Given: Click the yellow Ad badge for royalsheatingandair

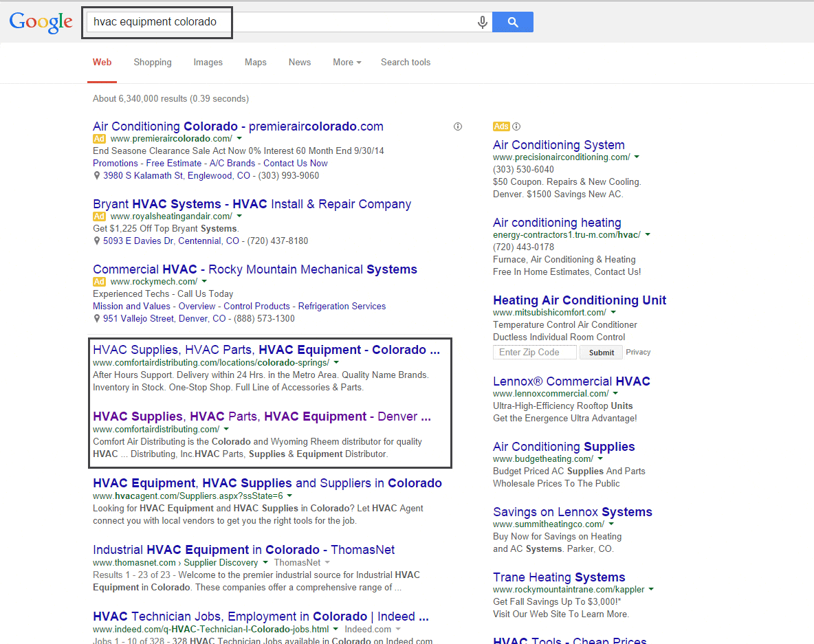Looking at the screenshot, I should [99, 216].
